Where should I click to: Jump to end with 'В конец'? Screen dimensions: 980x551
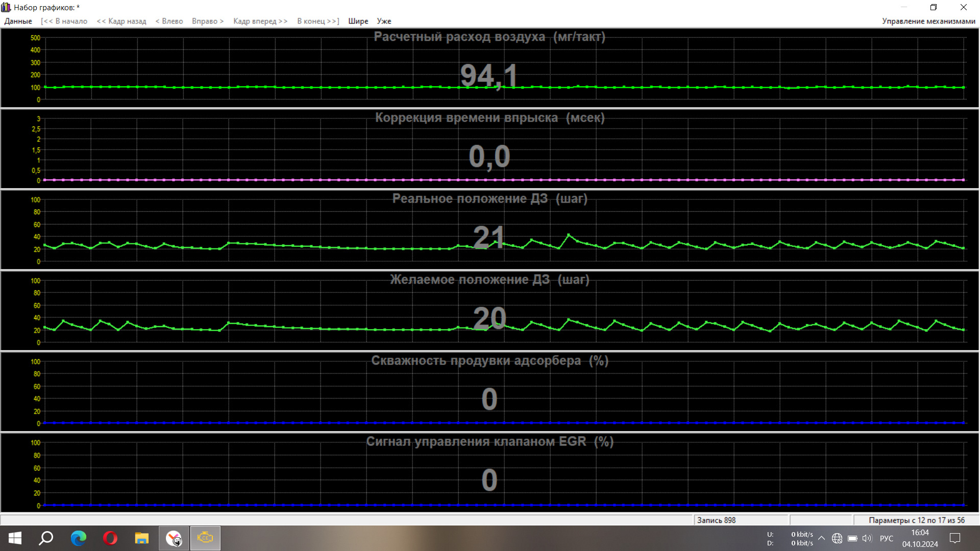pyautogui.click(x=318, y=21)
